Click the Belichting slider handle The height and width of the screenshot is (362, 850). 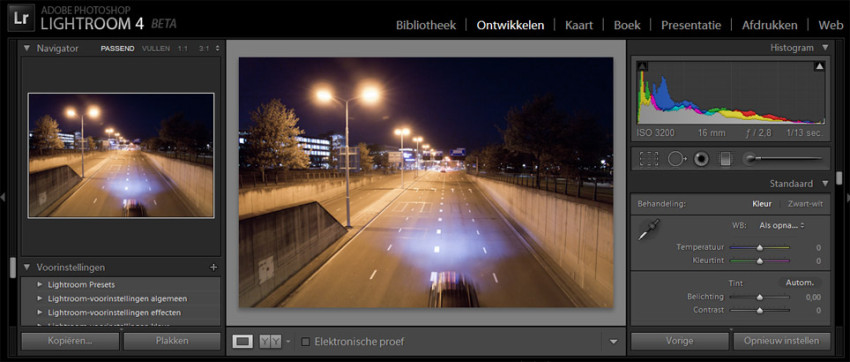[x=759, y=297]
